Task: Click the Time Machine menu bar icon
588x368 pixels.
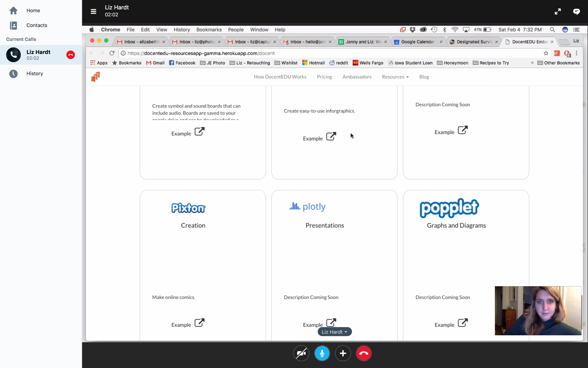Action: point(434,30)
